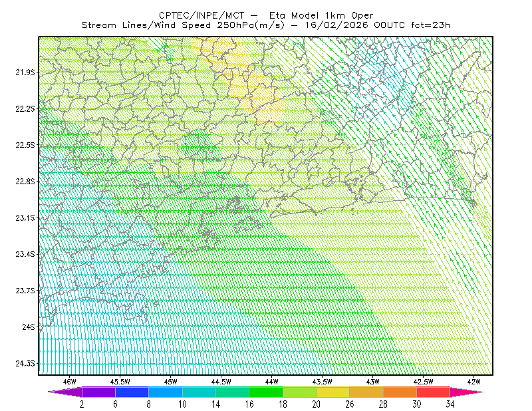Select the yellow 20-26 legend swatch
Image resolution: width=532 pixels, height=411 pixels.
333,392
